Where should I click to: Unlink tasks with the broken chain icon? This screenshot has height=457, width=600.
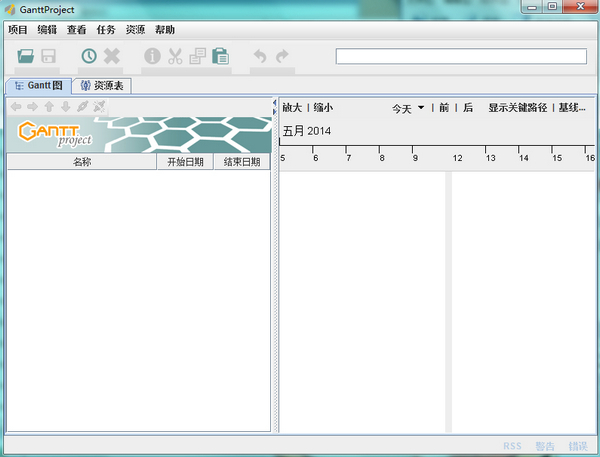(x=99, y=106)
